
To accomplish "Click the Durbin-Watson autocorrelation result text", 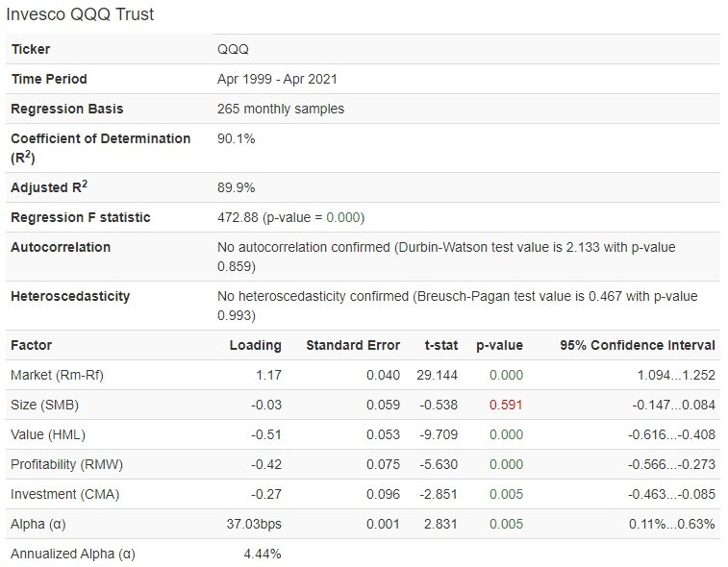I will pyautogui.click(x=446, y=255).
